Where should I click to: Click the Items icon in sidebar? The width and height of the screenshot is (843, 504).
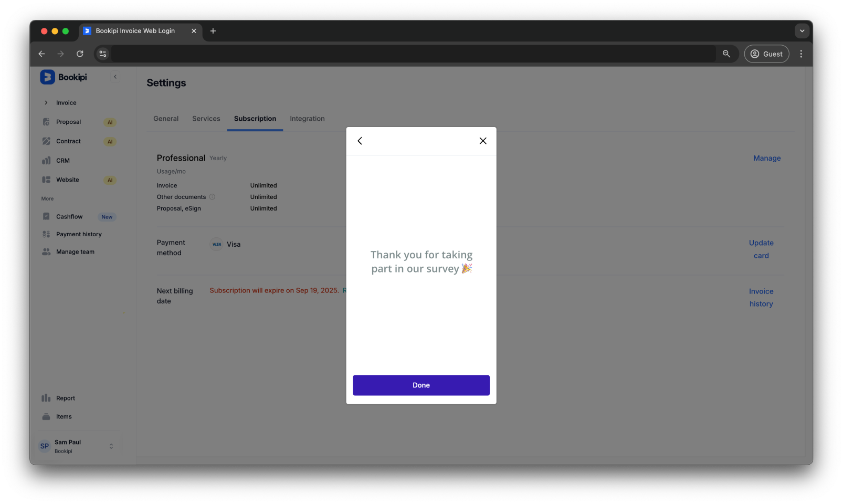(x=46, y=416)
